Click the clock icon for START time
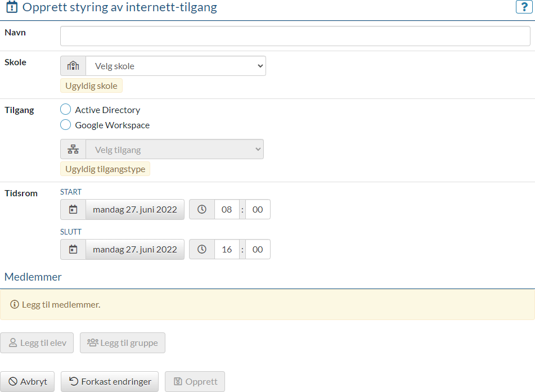The width and height of the screenshot is (535, 392). pyautogui.click(x=202, y=210)
